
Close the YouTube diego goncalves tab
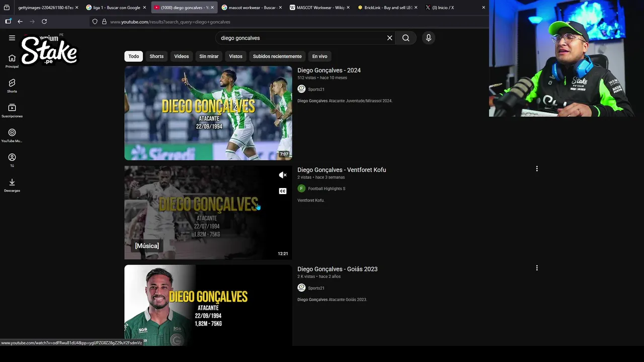pyautogui.click(x=212, y=8)
